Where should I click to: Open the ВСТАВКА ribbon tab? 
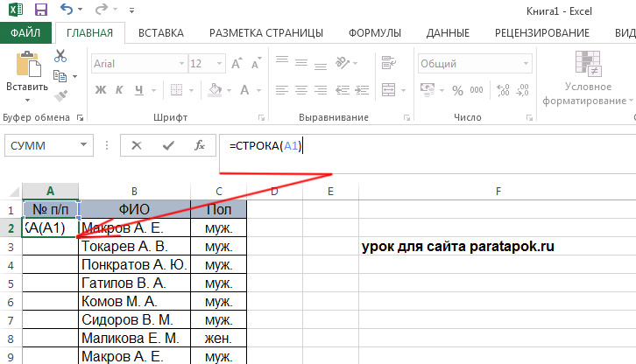(161, 33)
